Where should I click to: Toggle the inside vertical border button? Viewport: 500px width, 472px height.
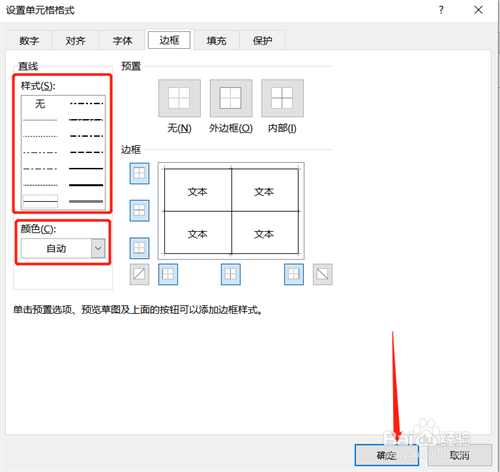(231, 274)
